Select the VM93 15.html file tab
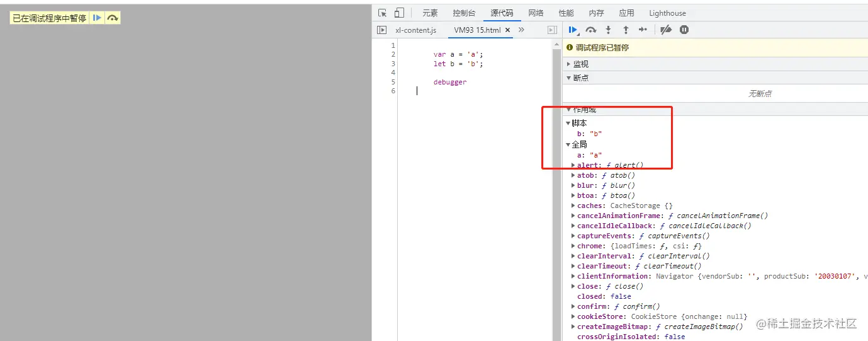 tap(477, 30)
